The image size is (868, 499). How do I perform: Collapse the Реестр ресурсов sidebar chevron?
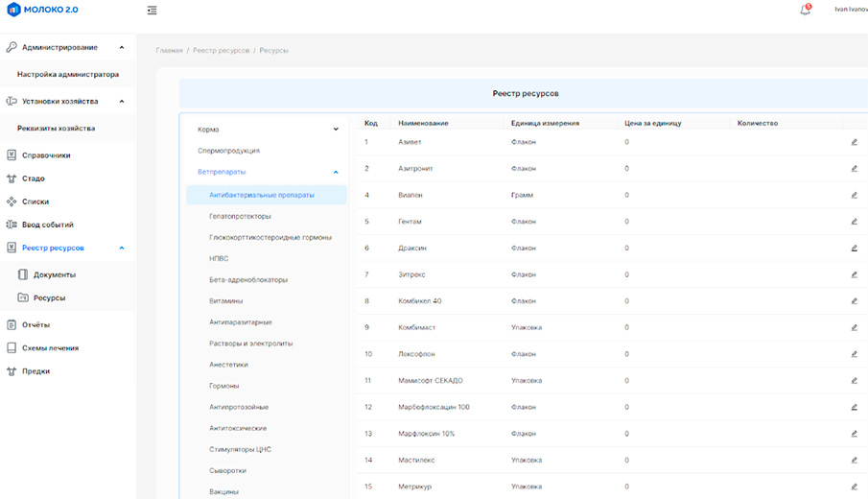pyautogui.click(x=122, y=249)
